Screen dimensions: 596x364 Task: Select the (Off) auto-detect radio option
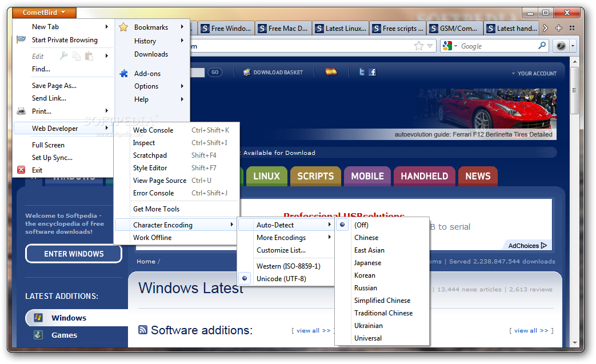tap(382, 225)
